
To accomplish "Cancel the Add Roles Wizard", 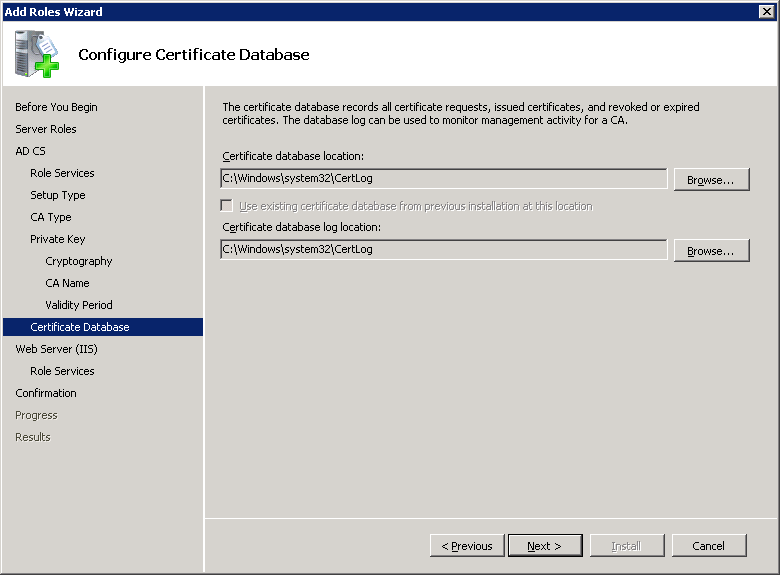I will tap(709, 546).
